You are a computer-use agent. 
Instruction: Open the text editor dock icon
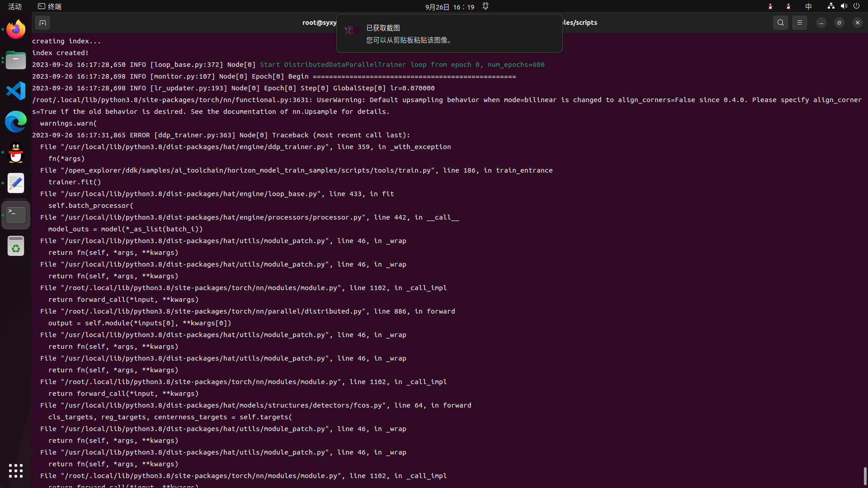[16, 183]
